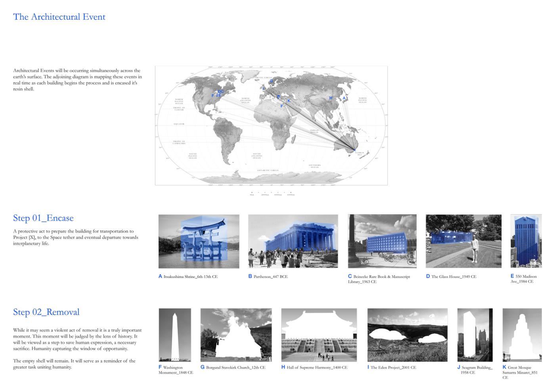Click caption 'Great Mosque Samarra Minaret_851 CE'
Screen dimensions: 555x392
pyautogui.click(x=520, y=372)
